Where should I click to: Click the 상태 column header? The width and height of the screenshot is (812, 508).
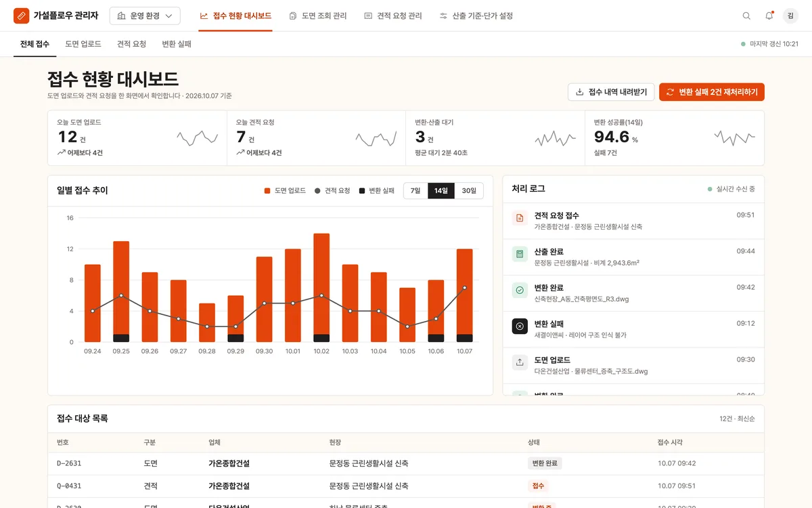[534, 442]
